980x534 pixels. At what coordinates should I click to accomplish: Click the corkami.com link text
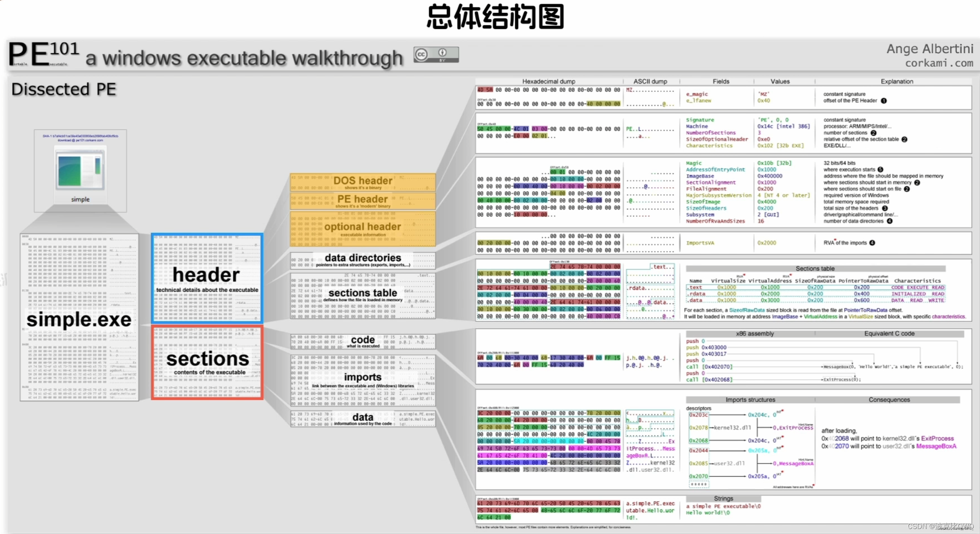[x=939, y=63]
